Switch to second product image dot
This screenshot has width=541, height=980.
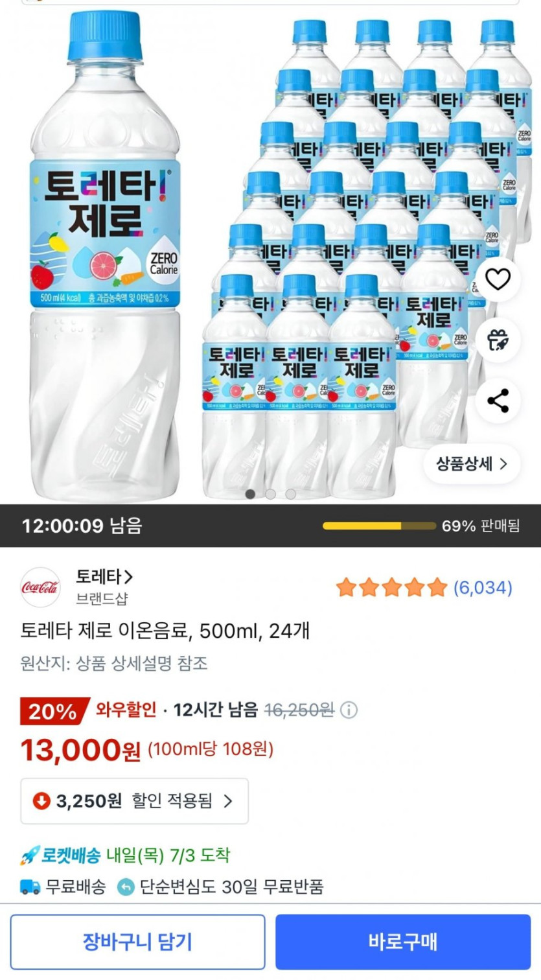point(271,494)
